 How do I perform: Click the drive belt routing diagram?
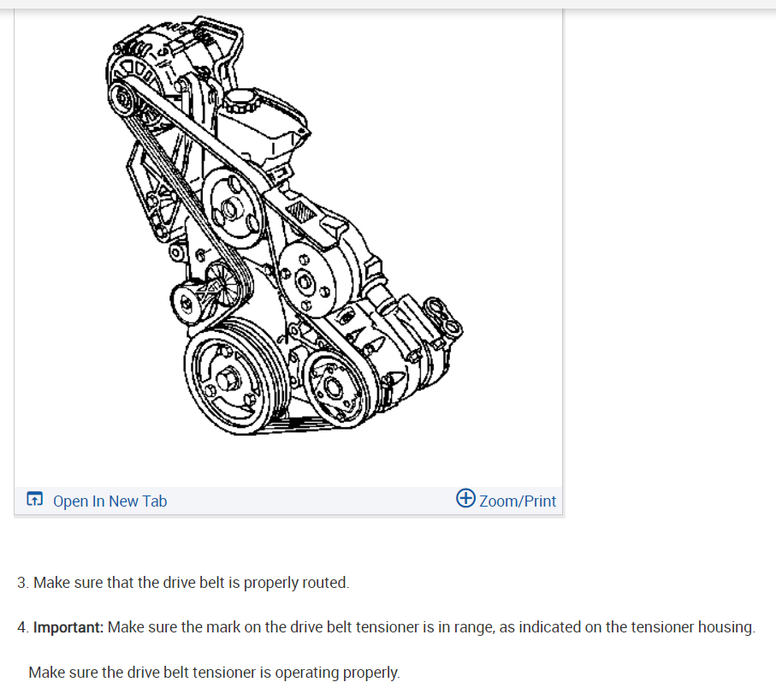[x=284, y=226]
